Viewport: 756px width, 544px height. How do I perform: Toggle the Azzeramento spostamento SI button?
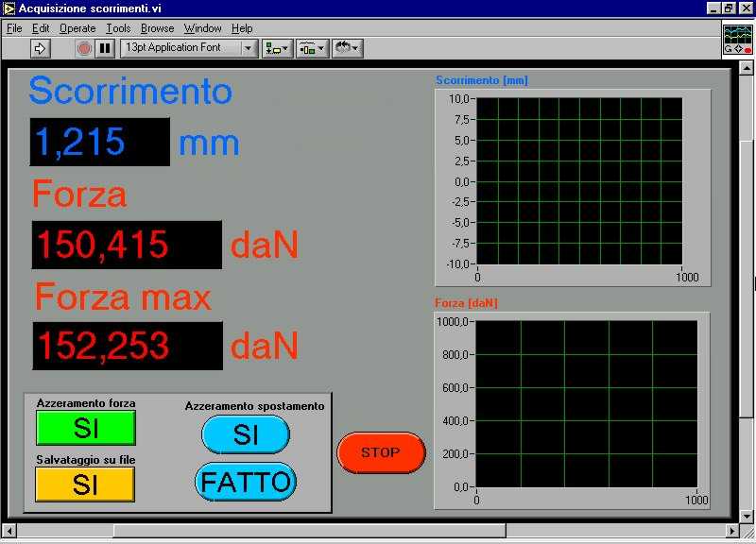246,434
